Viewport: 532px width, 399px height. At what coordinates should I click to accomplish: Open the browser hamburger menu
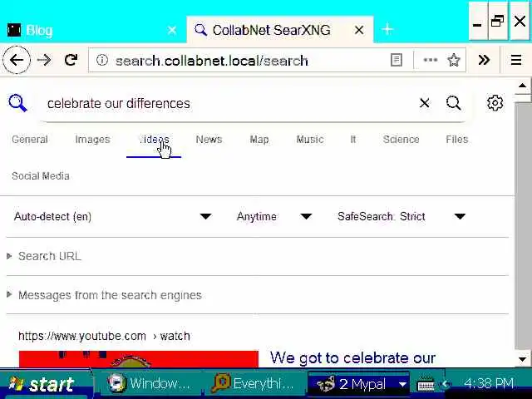(x=516, y=60)
